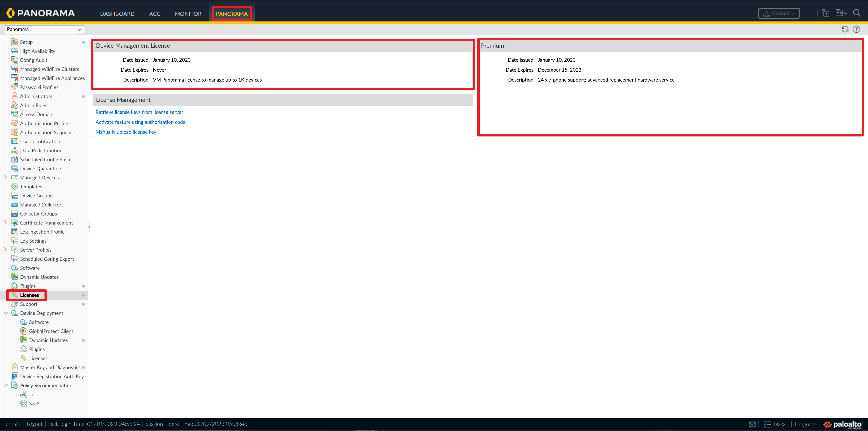Select the PANORAMA tab
868x431 pixels.
[x=232, y=14]
